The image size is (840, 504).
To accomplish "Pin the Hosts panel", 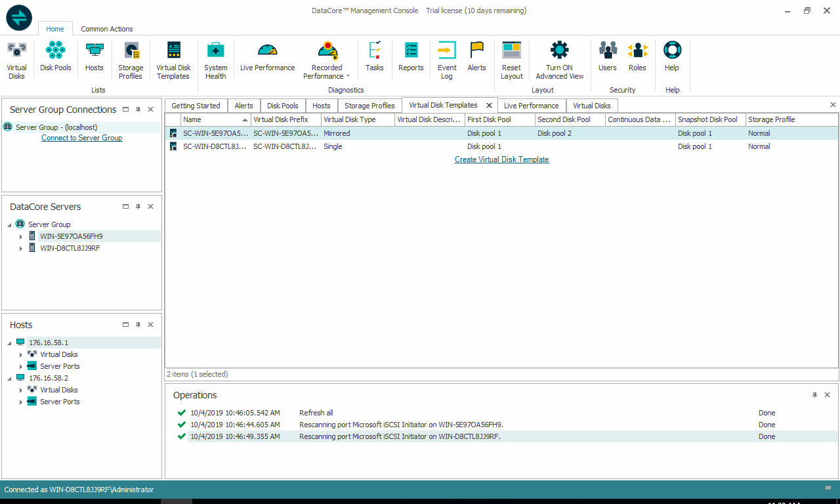I will tap(138, 325).
